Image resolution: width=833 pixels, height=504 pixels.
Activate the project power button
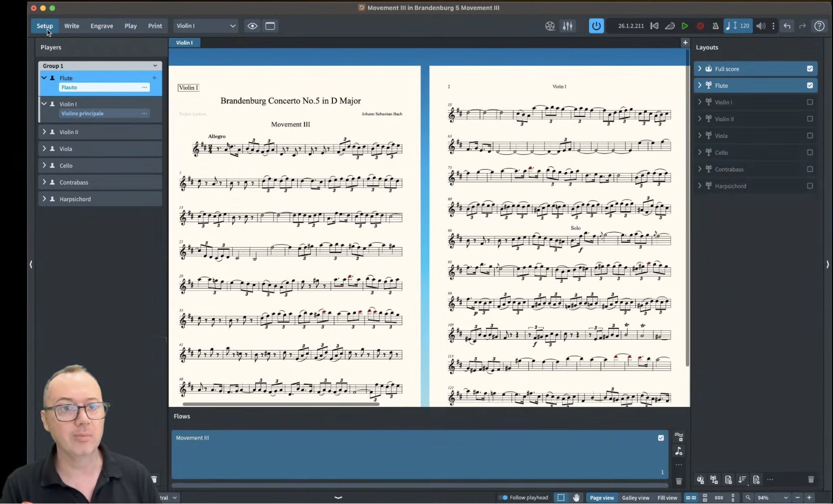pos(596,26)
